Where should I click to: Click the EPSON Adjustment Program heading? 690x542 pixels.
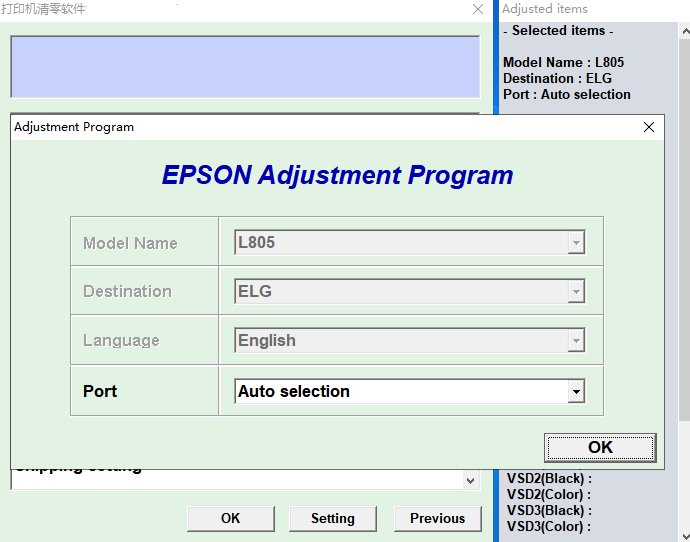click(338, 175)
